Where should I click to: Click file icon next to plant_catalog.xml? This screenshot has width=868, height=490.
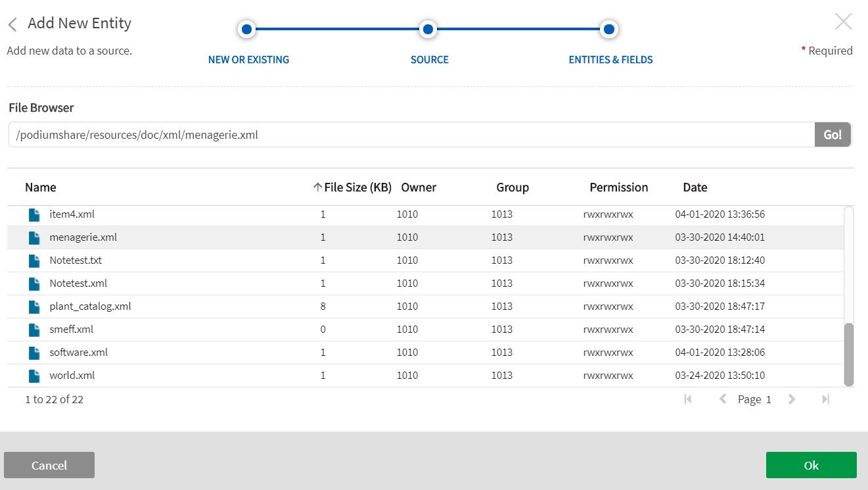click(34, 306)
